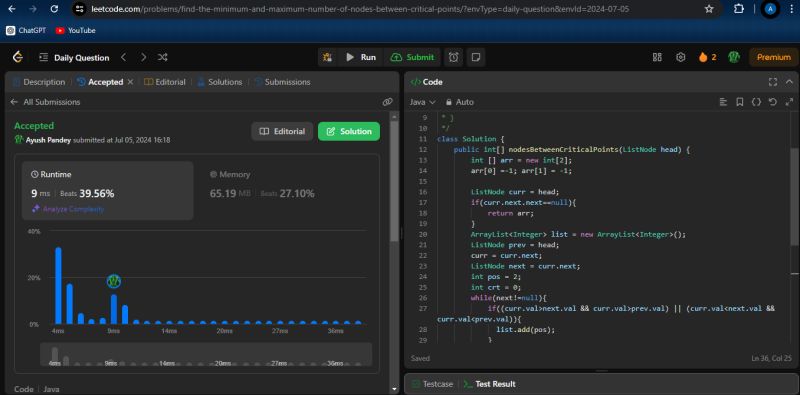Pick a random question shuffle icon

(x=163, y=57)
